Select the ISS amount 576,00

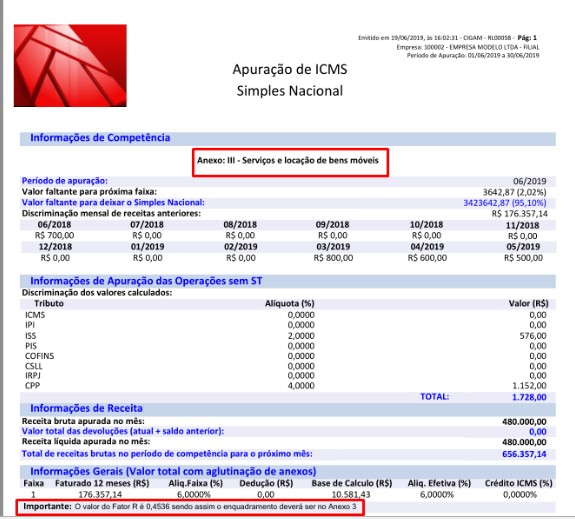click(533, 336)
